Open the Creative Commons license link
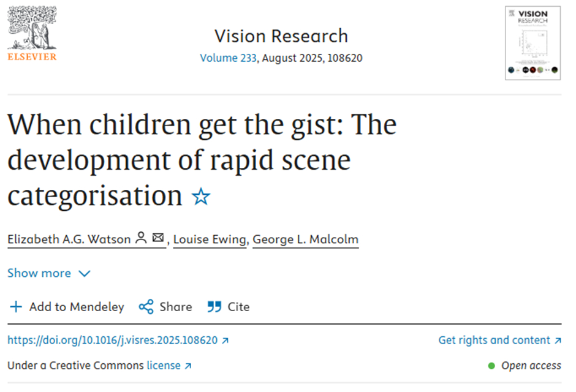576x392 pixels. pyautogui.click(x=164, y=366)
